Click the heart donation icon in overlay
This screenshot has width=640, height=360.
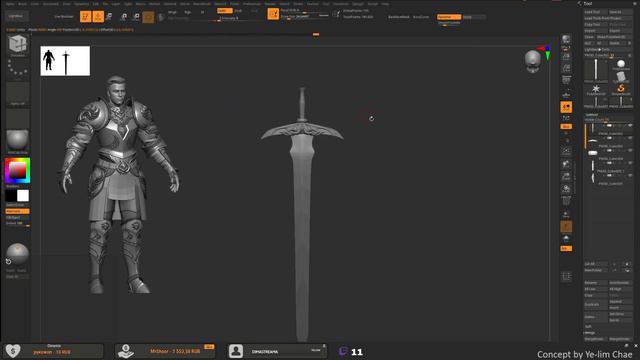point(13,351)
